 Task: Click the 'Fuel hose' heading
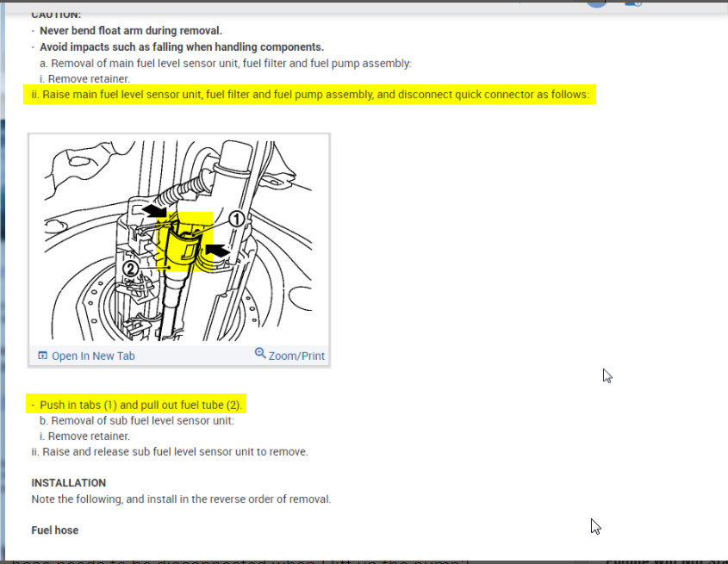pyautogui.click(x=55, y=530)
